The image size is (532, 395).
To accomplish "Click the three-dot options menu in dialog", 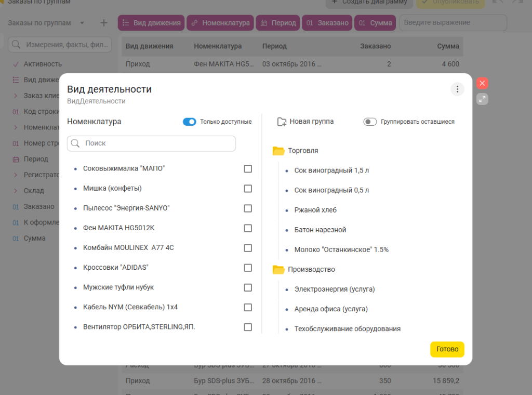I will (457, 89).
